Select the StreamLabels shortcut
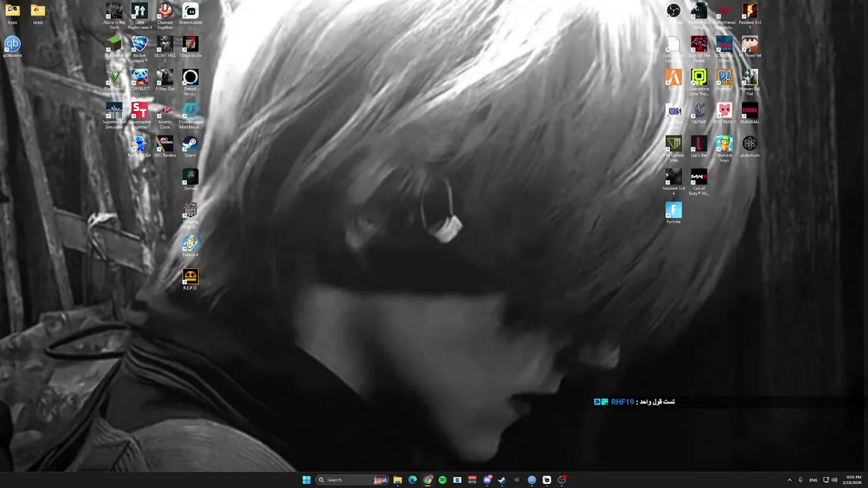This screenshot has width=868, height=488. [x=191, y=14]
